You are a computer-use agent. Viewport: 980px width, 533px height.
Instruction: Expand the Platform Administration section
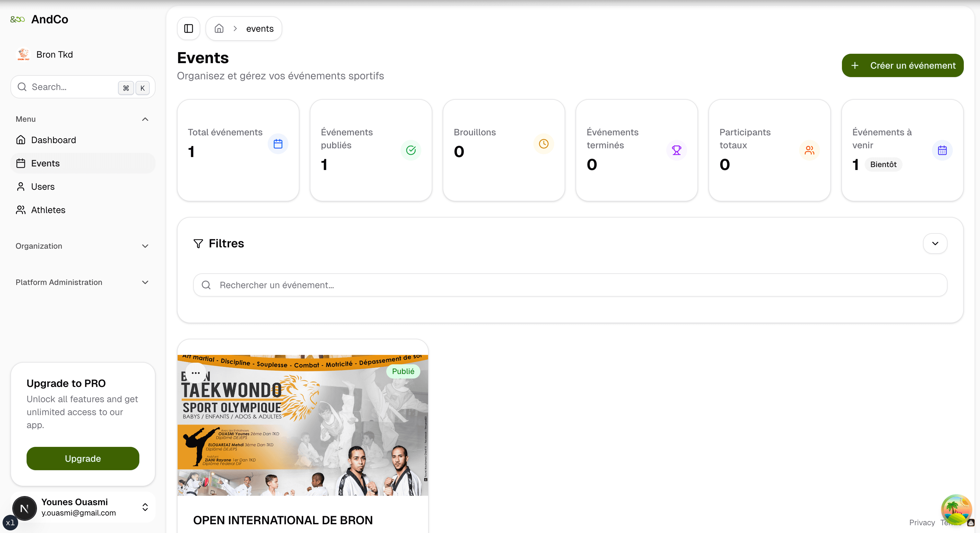145,282
